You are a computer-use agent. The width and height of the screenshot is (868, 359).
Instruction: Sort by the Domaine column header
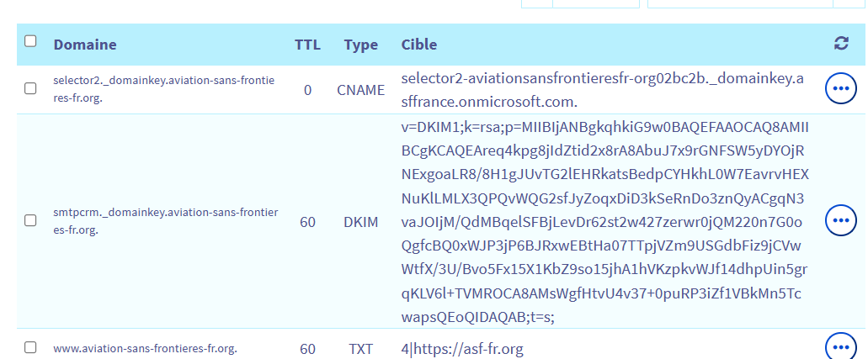tap(85, 45)
